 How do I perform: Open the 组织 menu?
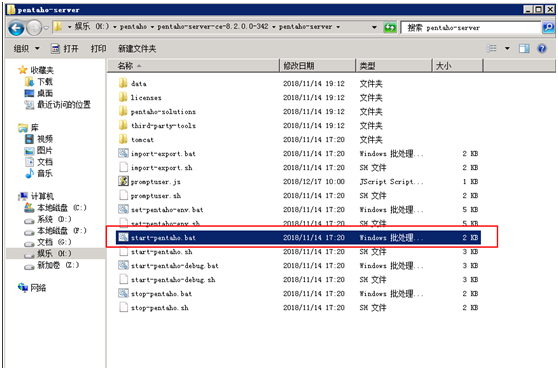(x=26, y=48)
